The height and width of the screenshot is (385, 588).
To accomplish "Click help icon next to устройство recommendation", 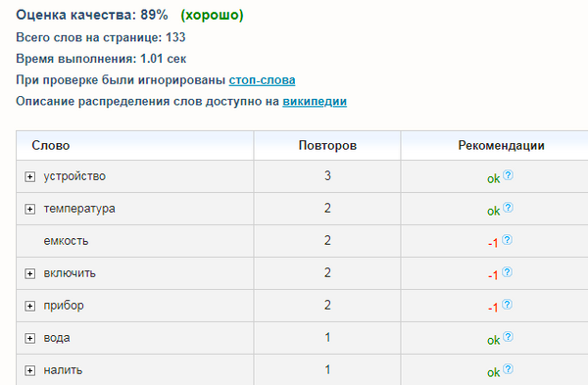I will point(508,175).
